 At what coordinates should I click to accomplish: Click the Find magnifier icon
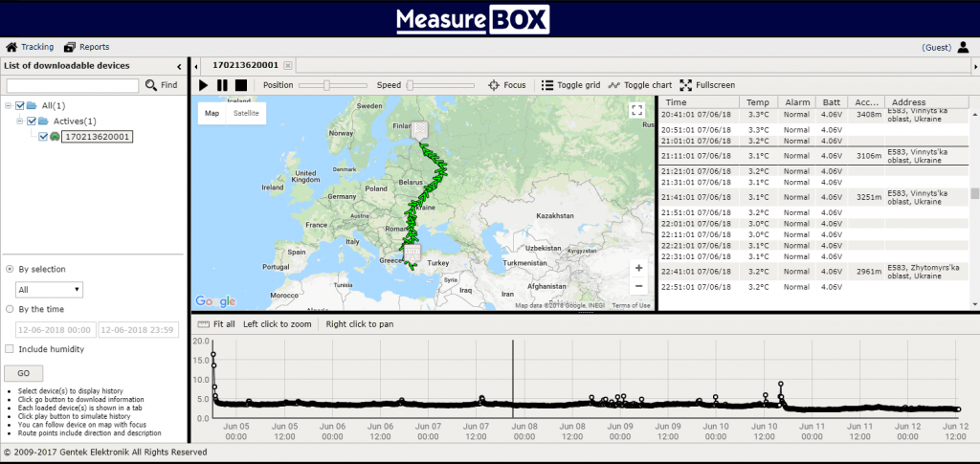(151, 85)
